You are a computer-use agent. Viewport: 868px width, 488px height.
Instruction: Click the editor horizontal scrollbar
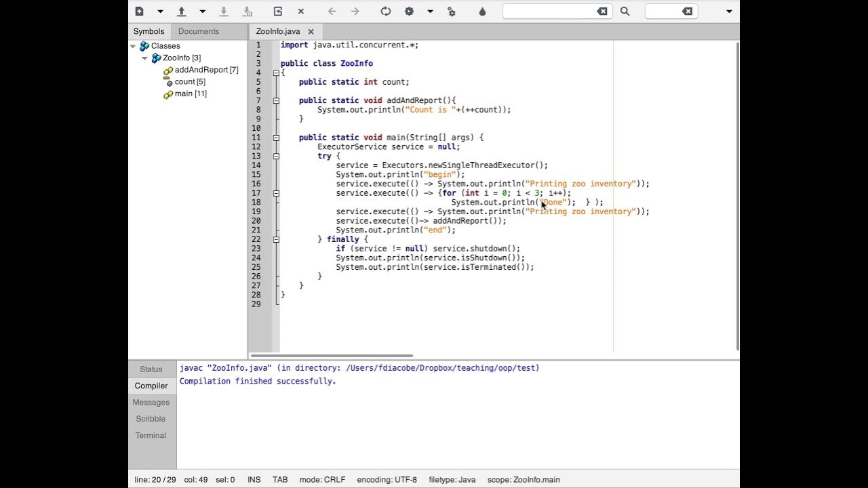tap(332, 355)
